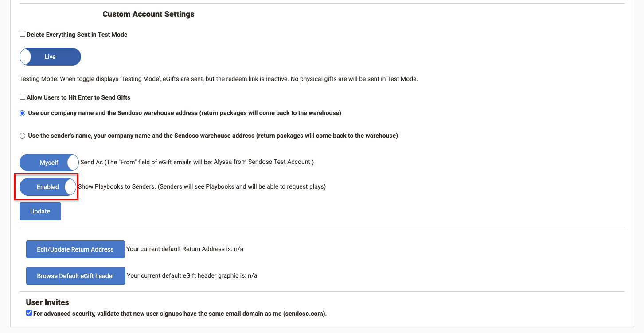Switch the Live mode toggle

[50, 57]
